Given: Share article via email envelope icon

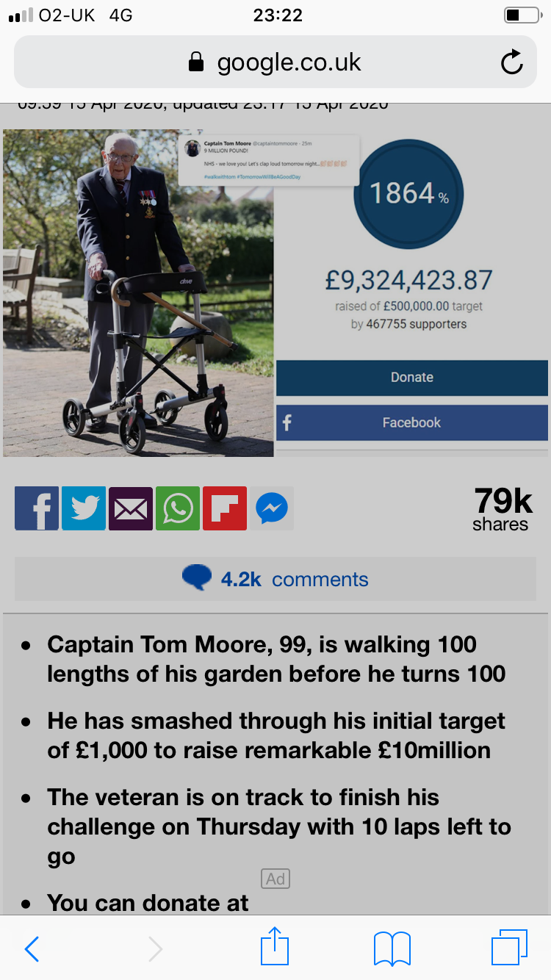Looking at the screenshot, I should [x=131, y=508].
